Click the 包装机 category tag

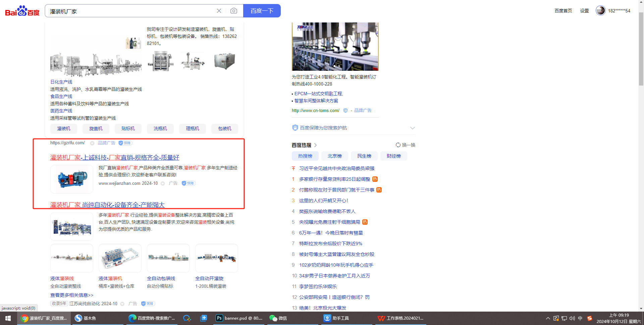point(225,128)
